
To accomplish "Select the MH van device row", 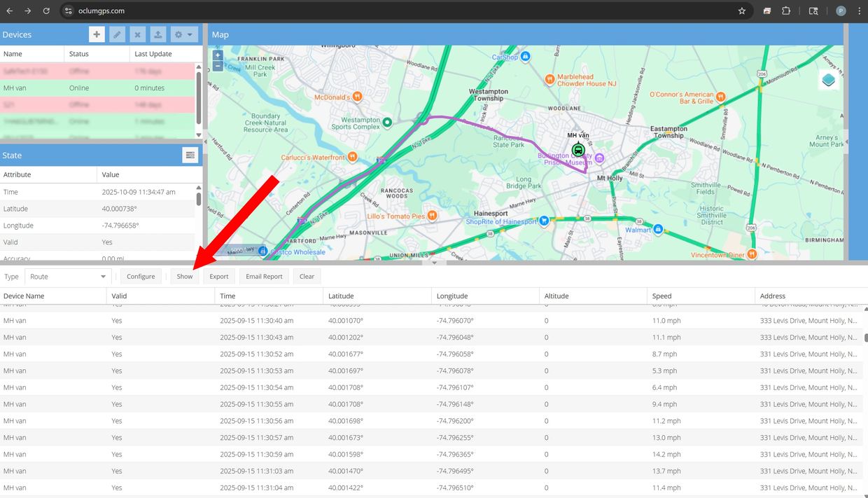I will click(98, 88).
